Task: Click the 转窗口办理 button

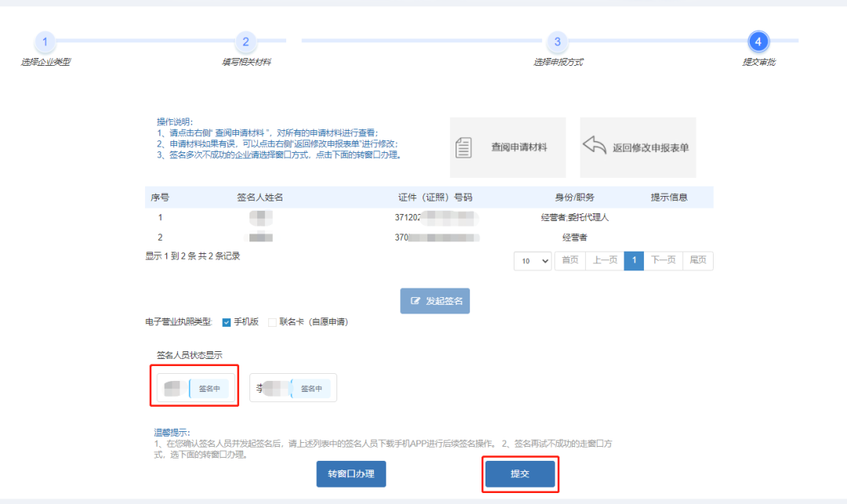Action: tap(351, 474)
